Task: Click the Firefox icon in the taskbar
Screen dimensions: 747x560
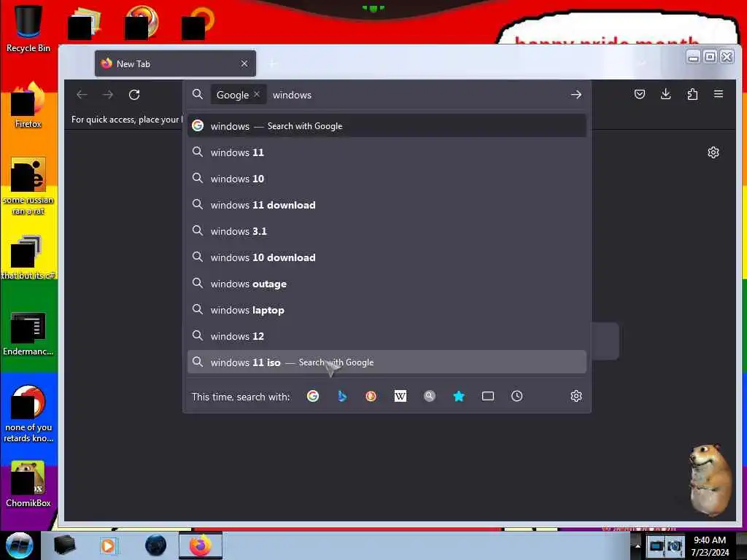Action: [201, 545]
